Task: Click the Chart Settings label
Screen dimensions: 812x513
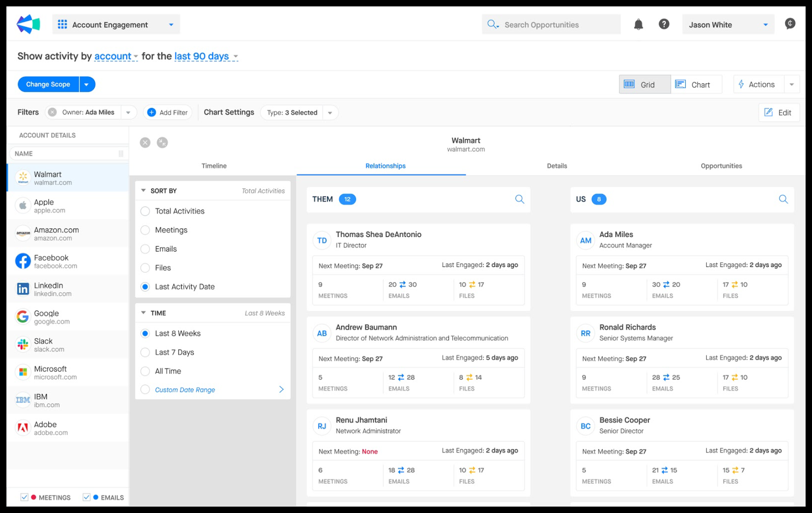Action: pos(229,112)
